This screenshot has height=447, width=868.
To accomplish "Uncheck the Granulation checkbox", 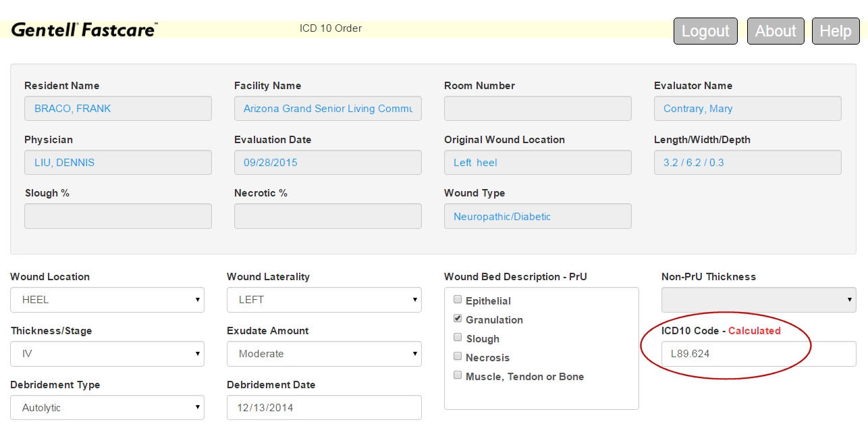I will (458, 319).
